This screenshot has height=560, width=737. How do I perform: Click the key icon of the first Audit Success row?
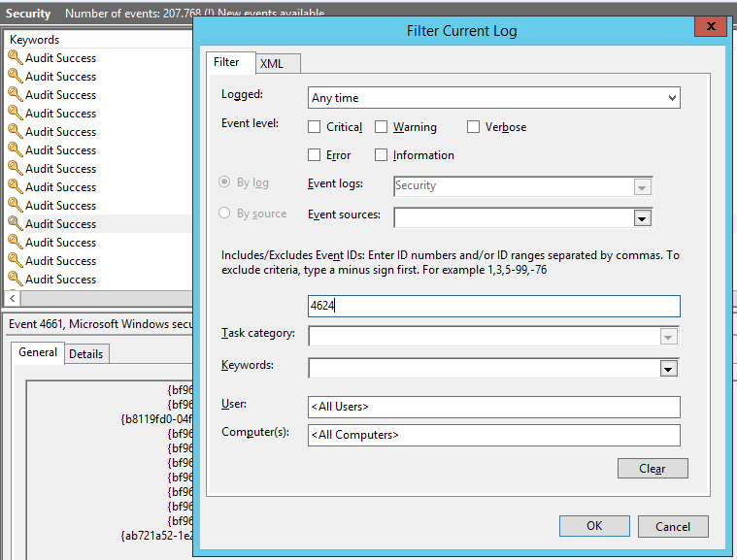tap(15, 58)
